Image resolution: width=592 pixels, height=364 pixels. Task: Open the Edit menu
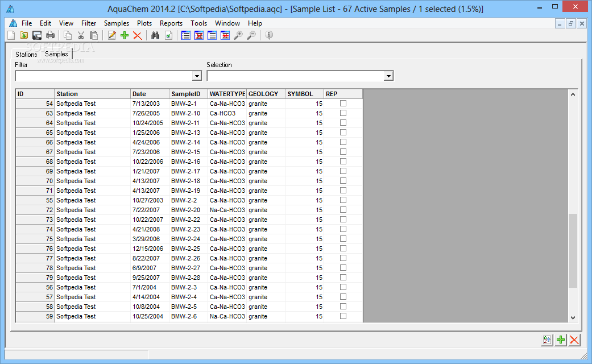(x=45, y=23)
